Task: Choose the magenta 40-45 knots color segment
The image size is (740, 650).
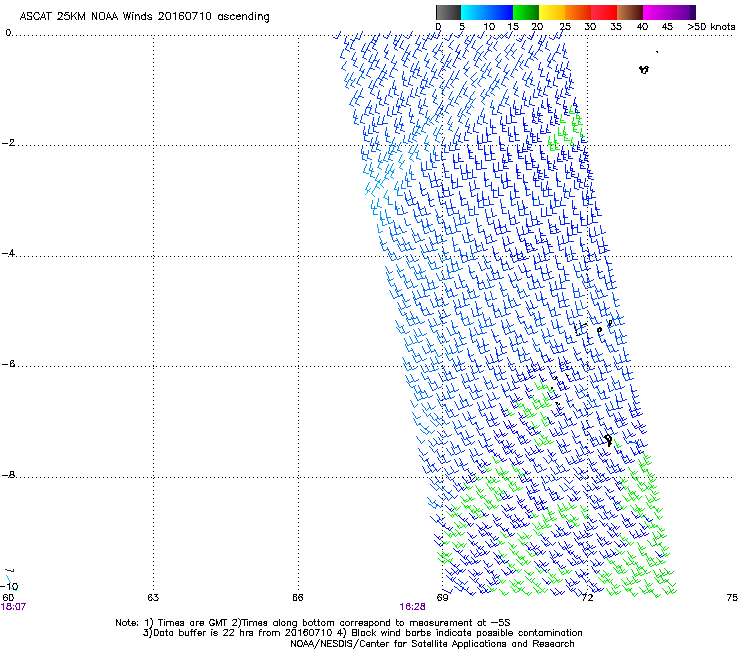Action: (656, 12)
